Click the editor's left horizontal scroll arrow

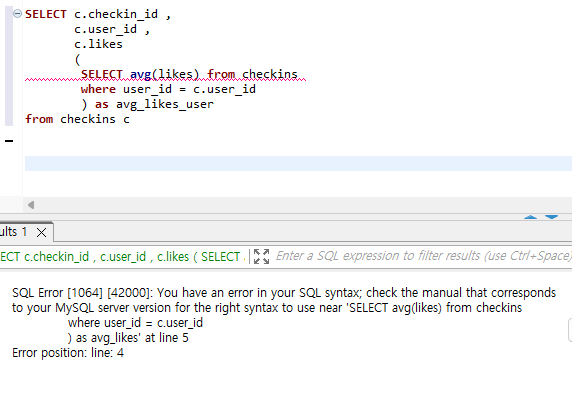click(x=31, y=205)
